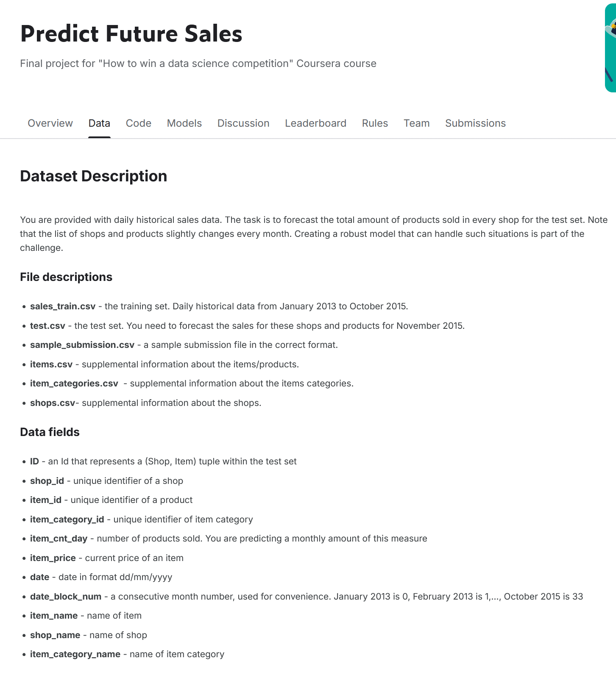Click the File descriptions heading
Image resolution: width=616 pixels, height=675 pixels.
[66, 277]
